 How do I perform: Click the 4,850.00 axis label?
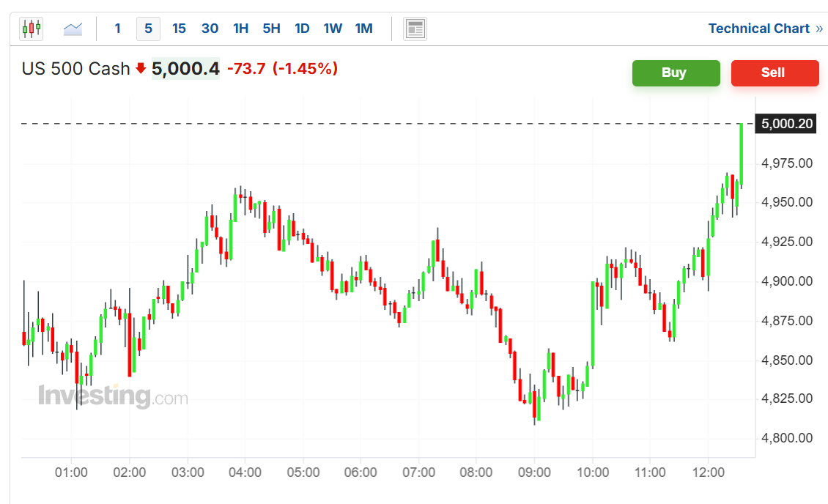787,360
